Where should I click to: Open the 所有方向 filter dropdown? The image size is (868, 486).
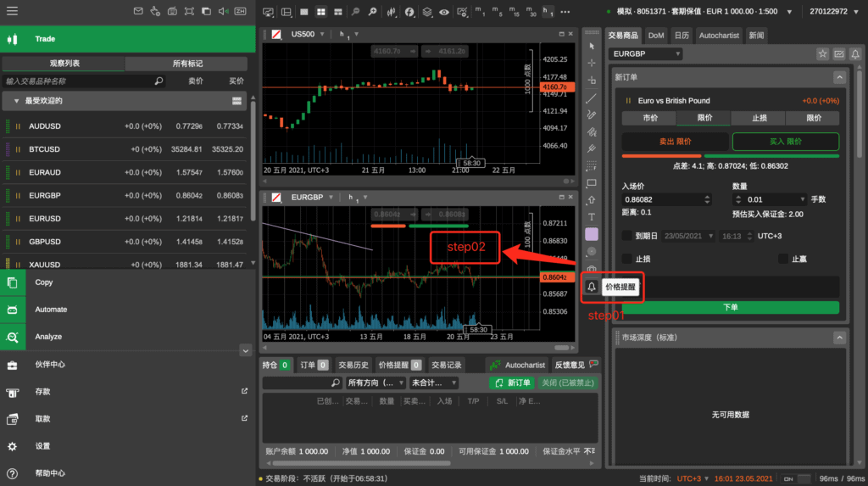coord(376,383)
